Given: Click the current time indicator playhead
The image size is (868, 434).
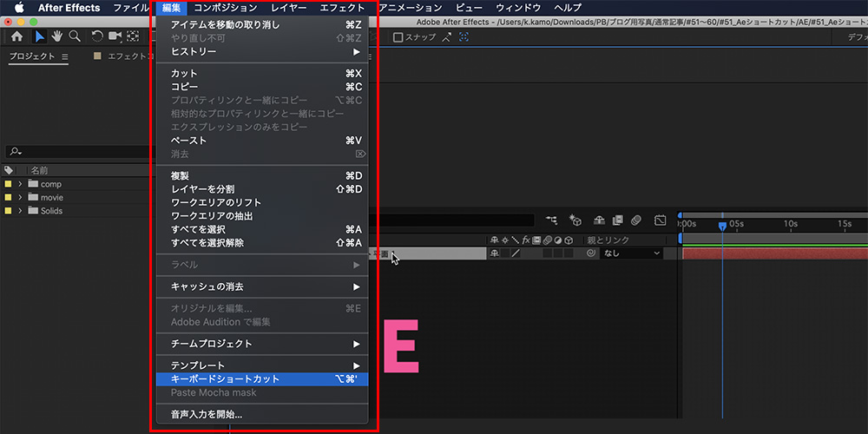Looking at the screenshot, I should click(722, 226).
